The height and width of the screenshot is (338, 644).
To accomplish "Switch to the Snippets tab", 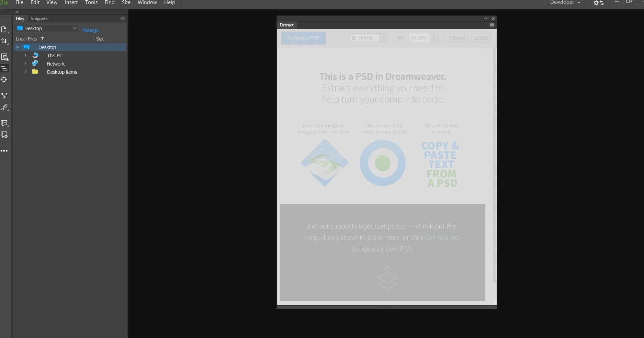I will (39, 19).
